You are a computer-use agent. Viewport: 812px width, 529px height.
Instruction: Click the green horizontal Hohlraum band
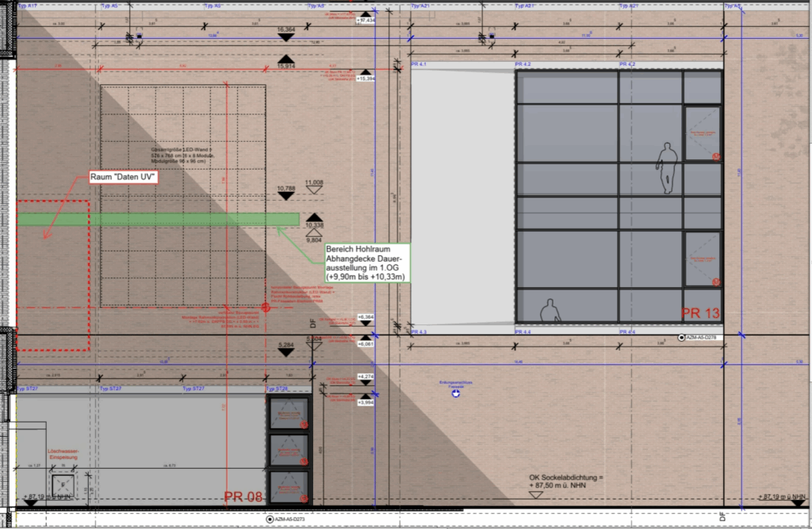(159, 219)
